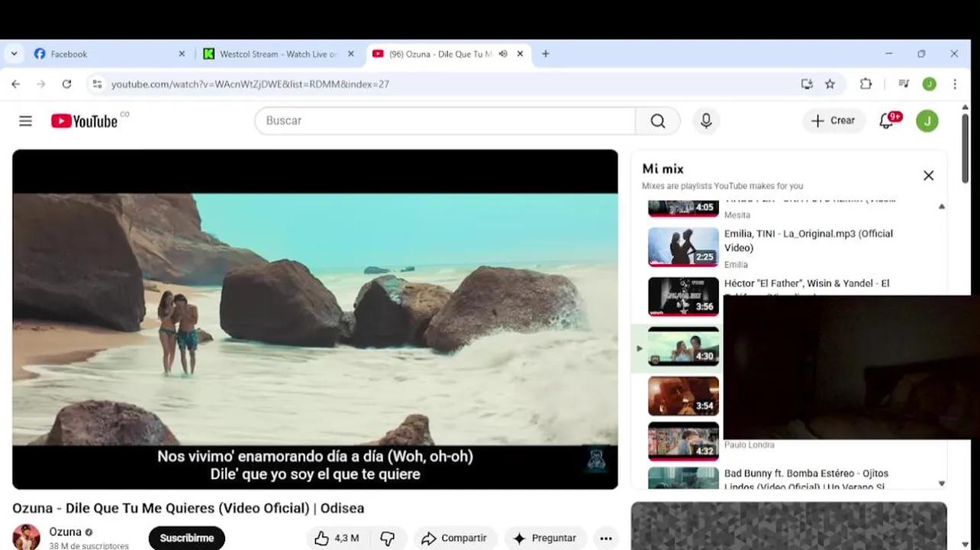Click the Crear button
Screen dimensions: 980x550
833,121
